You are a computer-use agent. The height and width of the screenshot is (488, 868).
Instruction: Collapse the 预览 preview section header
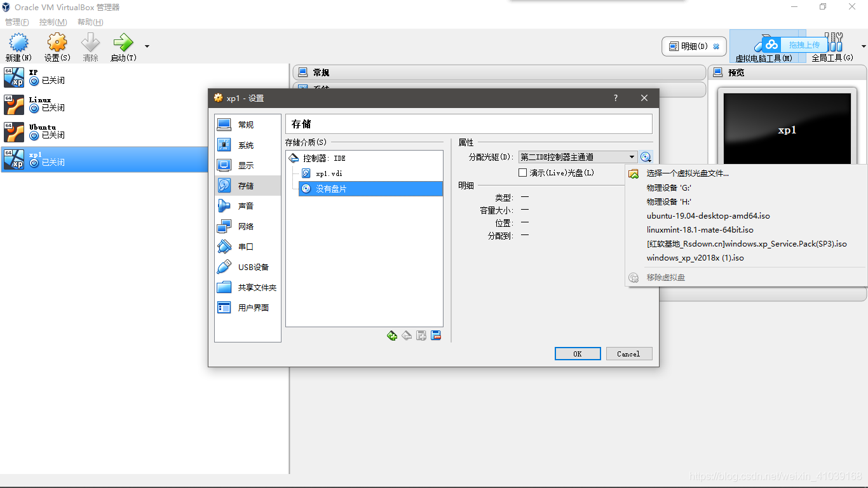(x=788, y=72)
